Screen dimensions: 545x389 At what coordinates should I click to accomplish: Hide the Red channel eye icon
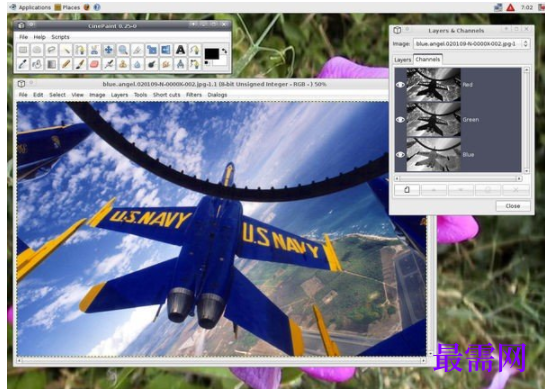click(x=400, y=84)
